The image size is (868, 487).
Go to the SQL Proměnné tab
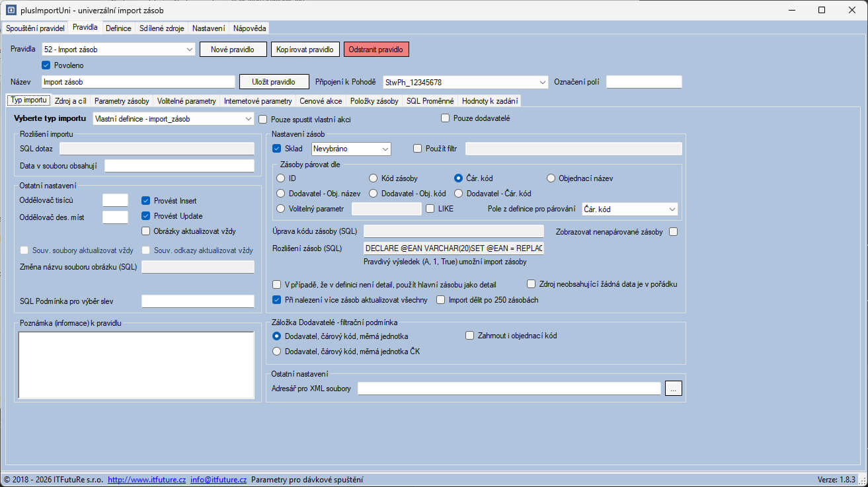tap(430, 101)
